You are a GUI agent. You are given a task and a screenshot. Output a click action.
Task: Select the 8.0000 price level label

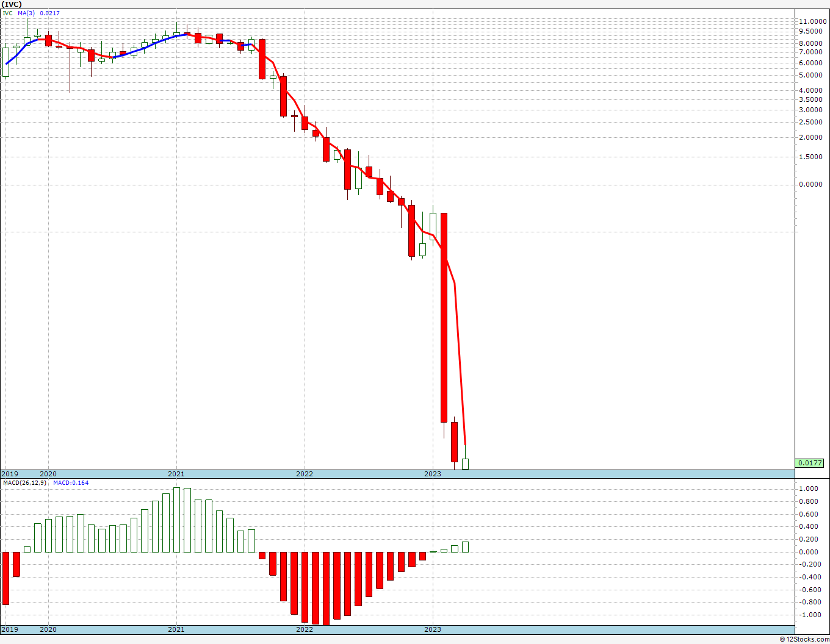(x=811, y=43)
